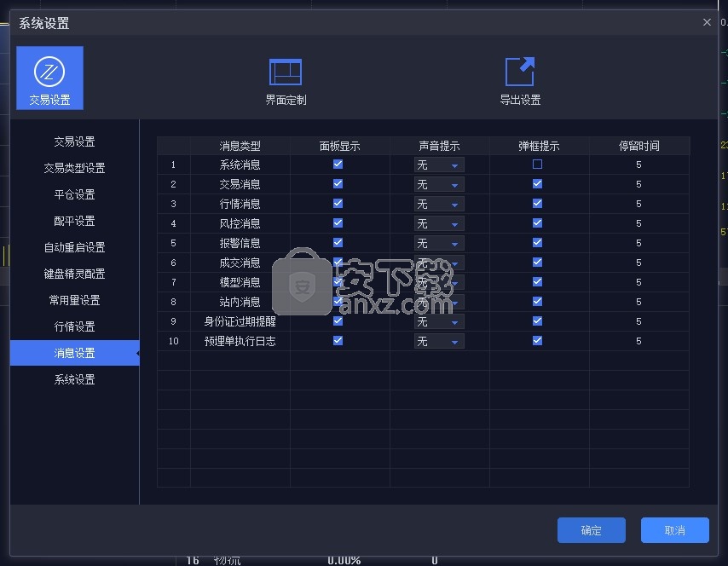Uncheck 面板显示 for 报警信息
Viewport: 728px width, 566px height.
pyautogui.click(x=338, y=242)
